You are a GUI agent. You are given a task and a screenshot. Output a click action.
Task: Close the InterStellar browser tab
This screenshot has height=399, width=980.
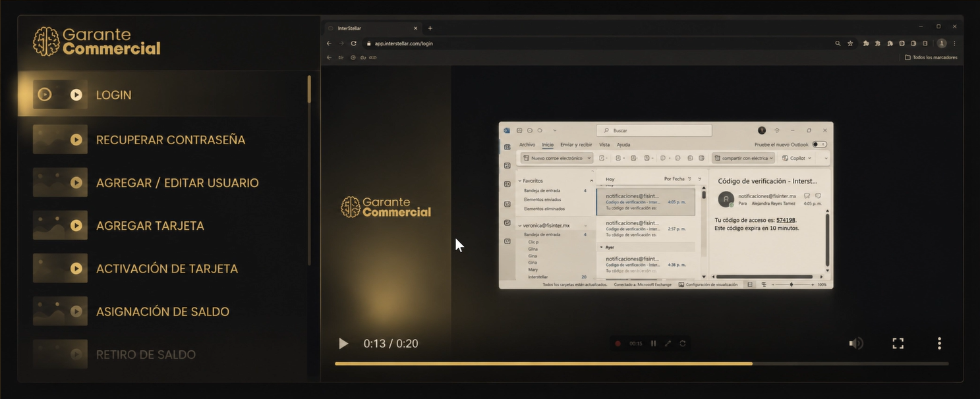(415, 28)
